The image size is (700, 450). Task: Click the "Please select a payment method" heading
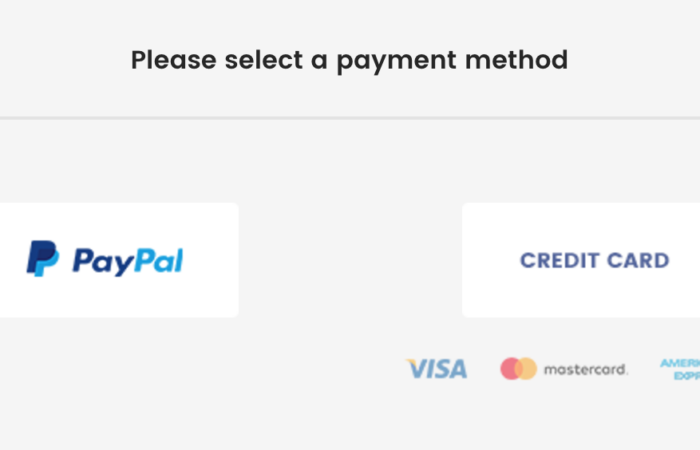coord(349,60)
